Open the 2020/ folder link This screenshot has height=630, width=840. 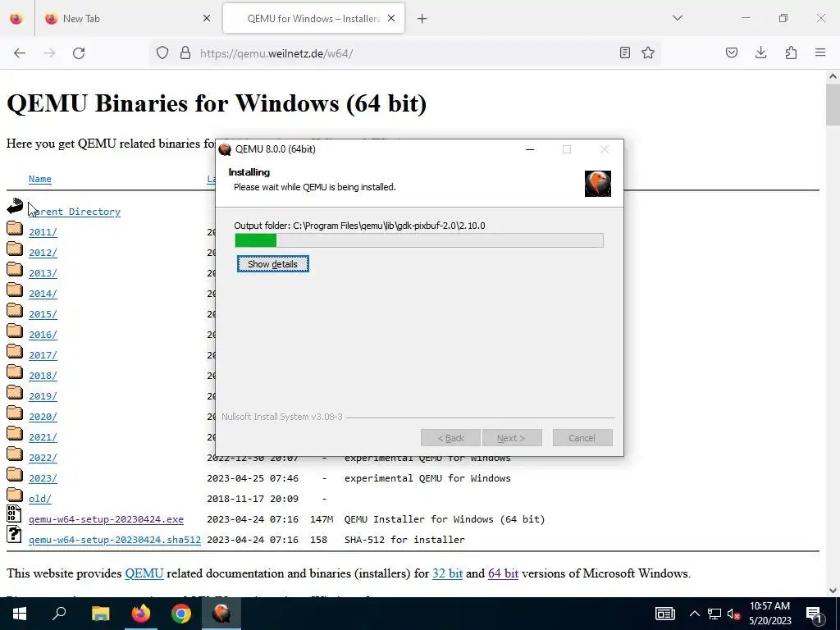click(43, 417)
